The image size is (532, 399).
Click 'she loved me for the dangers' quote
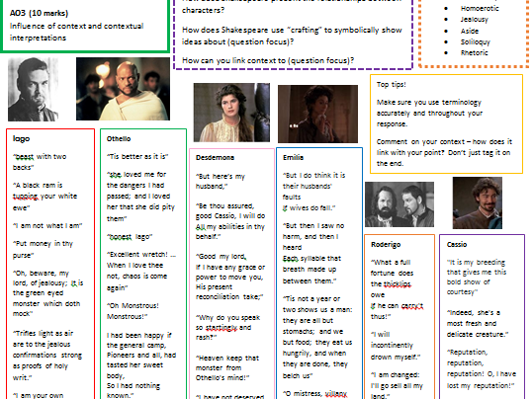tap(140, 197)
